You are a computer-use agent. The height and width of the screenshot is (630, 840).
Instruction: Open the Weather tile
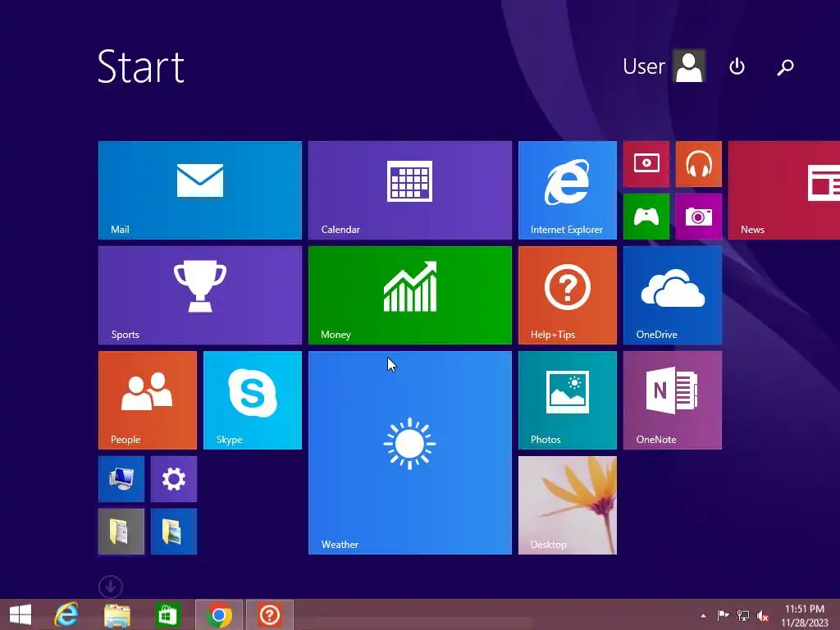pyautogui.click(x=410, y=453)
